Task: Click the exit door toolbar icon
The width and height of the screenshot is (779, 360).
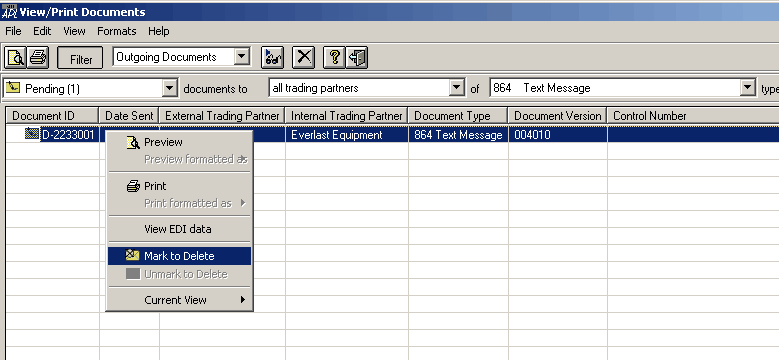Action: [356, 58]
